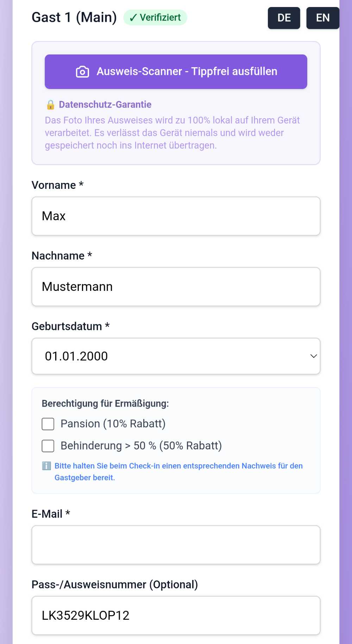Open the Geburtsdatum dropdown chevron
This screenshot has width=352, height=644.
(314, 356)
